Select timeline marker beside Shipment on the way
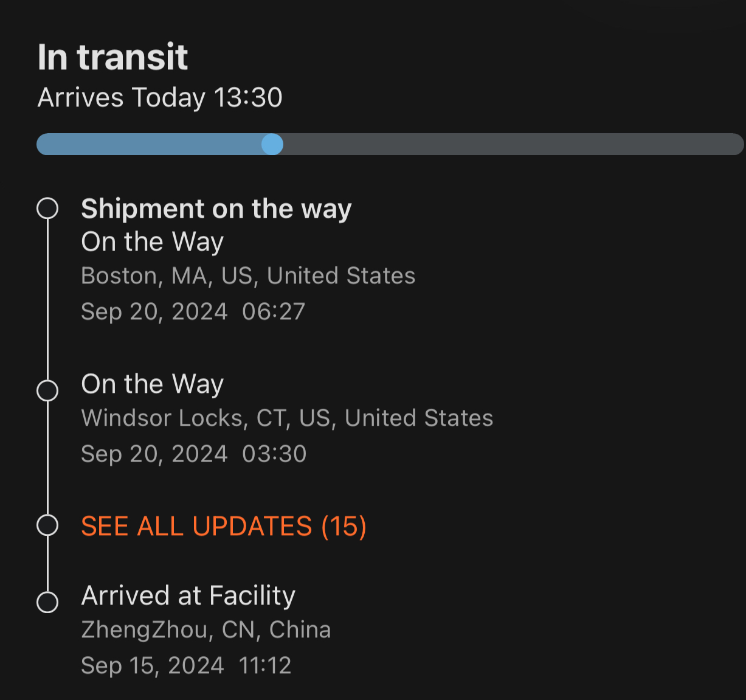The height and width of the screenshot is (700, 746). coord(47,209)
